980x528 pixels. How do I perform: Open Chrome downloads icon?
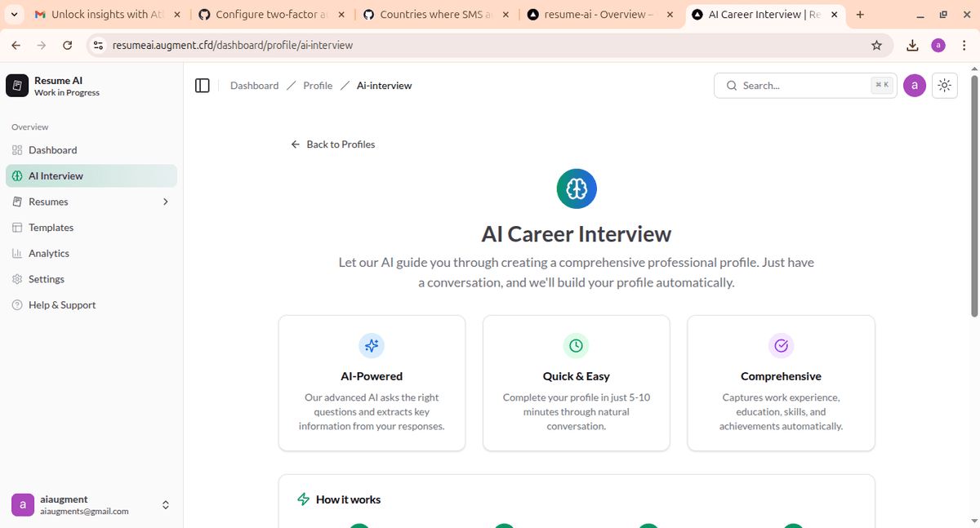(912, 46)
